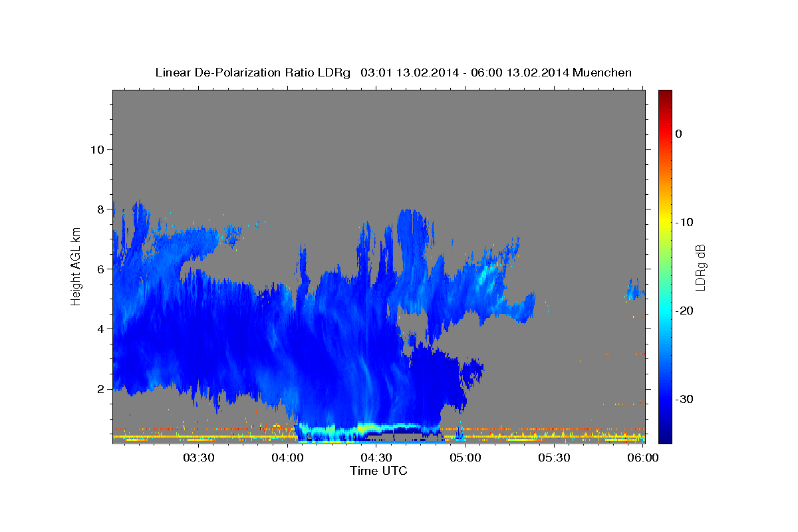Screen dimensions: 798x532
Task: Click the colorbar tick label '-20'
Action: click(x=686, y=311)
